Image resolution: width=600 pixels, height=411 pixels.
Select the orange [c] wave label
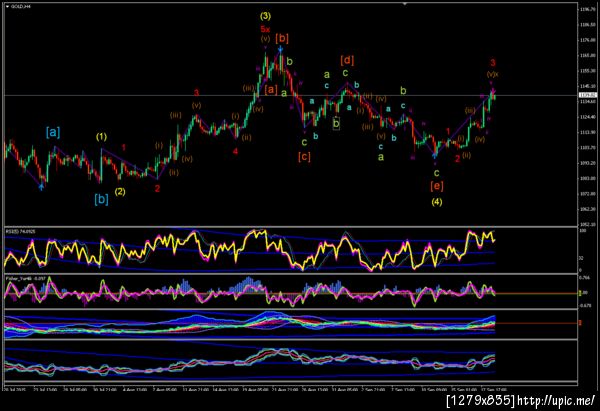tap(304, 156)
